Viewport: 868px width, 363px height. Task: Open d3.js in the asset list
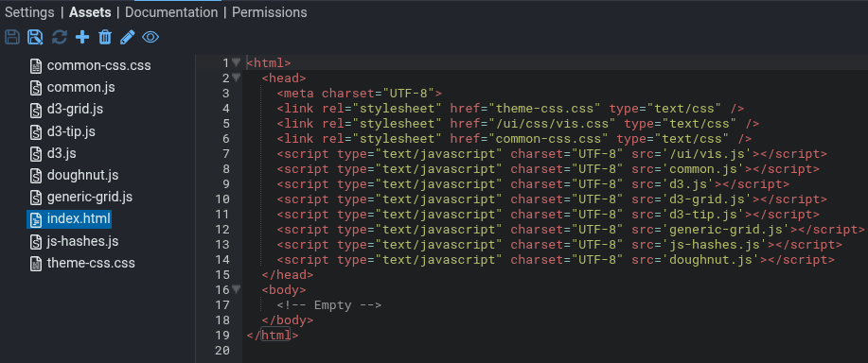coord(62,153)
